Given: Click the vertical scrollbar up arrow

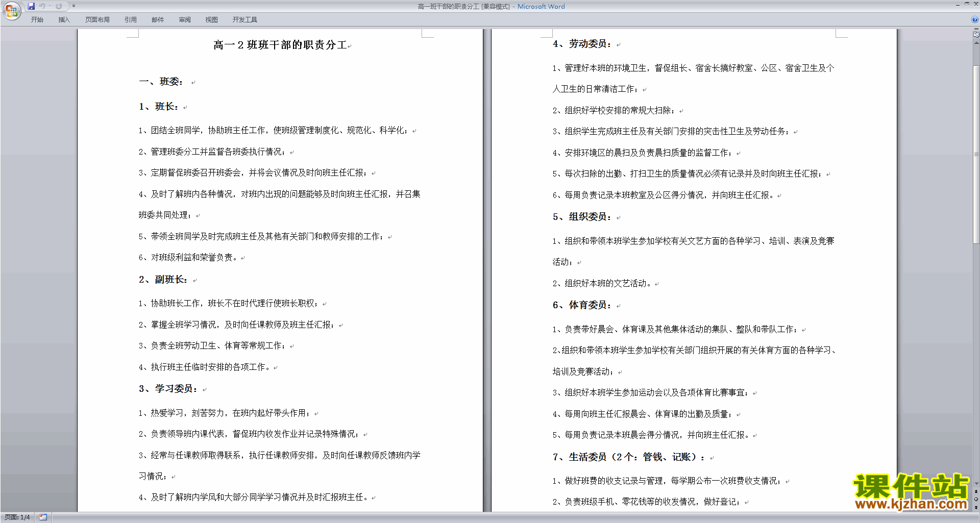Looking at the screenshot, I should tap(976, 42).
